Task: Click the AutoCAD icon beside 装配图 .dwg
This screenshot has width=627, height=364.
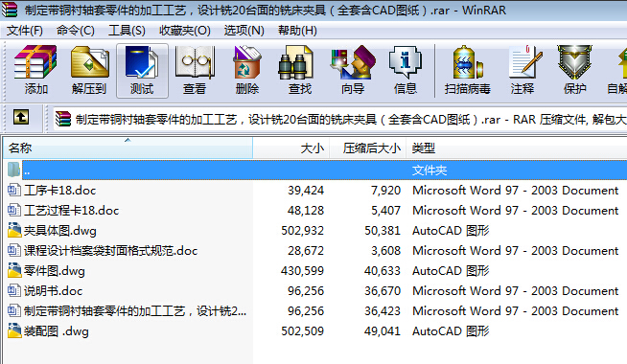Action: click(14, 330)
